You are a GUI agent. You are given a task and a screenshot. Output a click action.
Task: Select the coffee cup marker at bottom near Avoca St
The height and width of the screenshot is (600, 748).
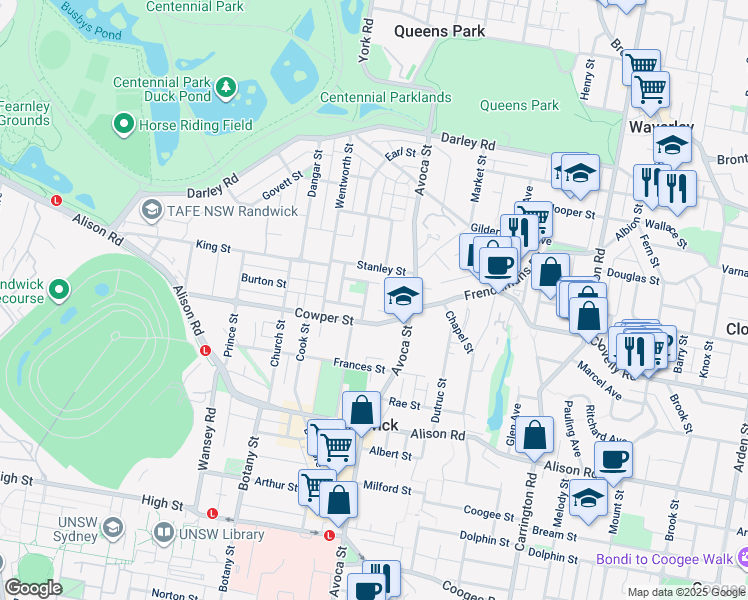pyautogui.click(x=366, y=588)
